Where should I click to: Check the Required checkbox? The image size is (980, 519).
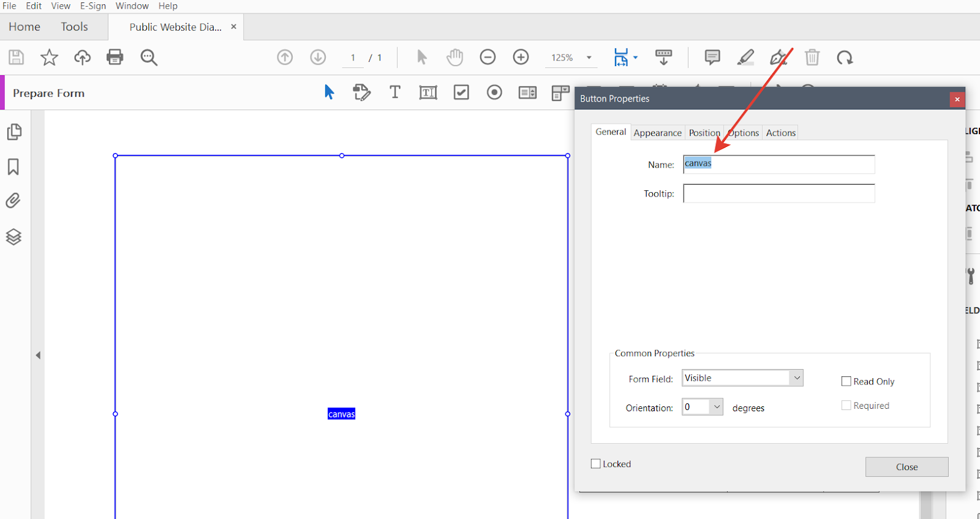coord(846,406)
